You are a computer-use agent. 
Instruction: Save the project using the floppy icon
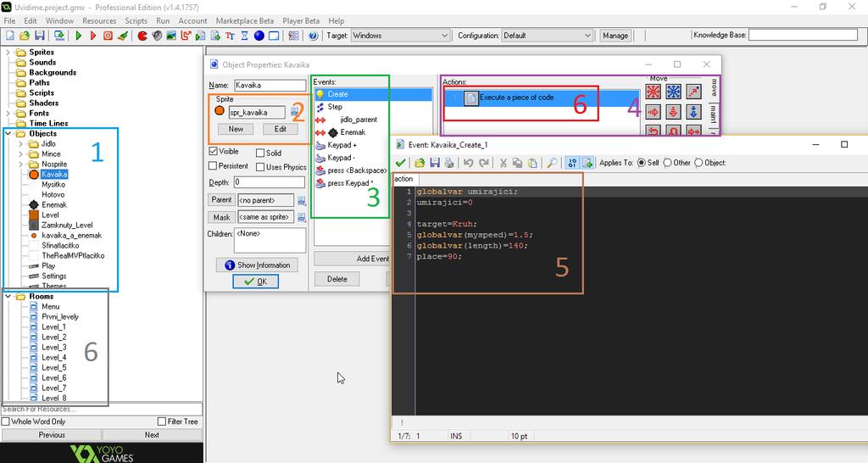[x=39, y=36]
